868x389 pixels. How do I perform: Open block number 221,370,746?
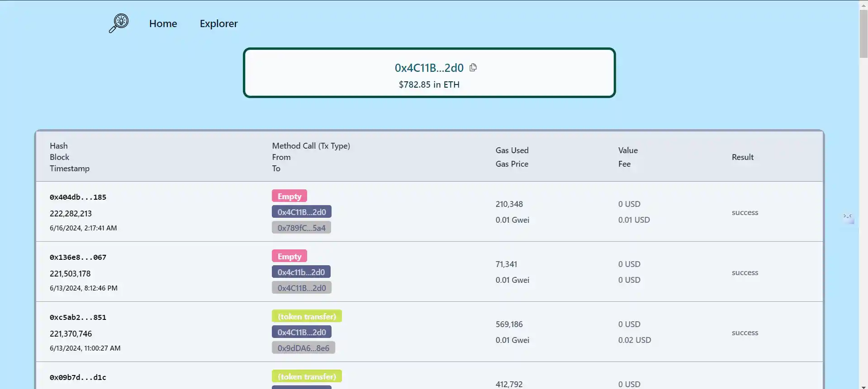pos(71,333)
